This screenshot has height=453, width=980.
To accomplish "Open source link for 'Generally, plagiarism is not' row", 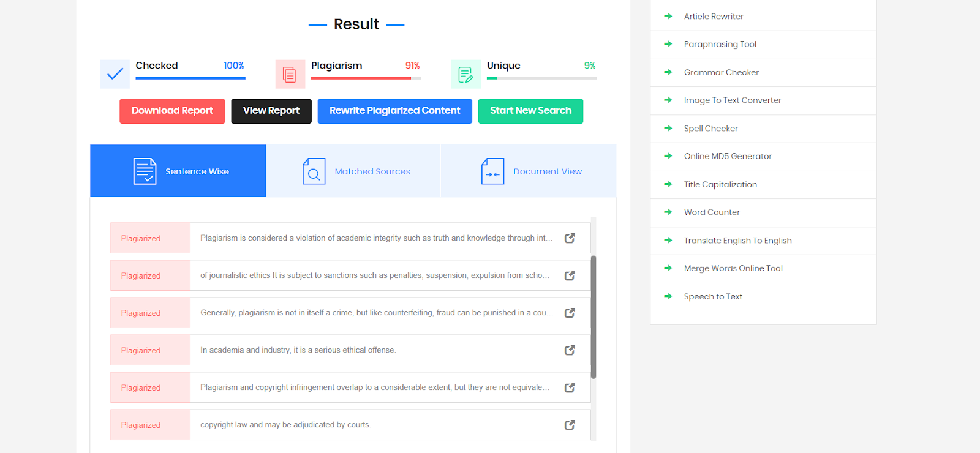I will [x=570, y=313].
